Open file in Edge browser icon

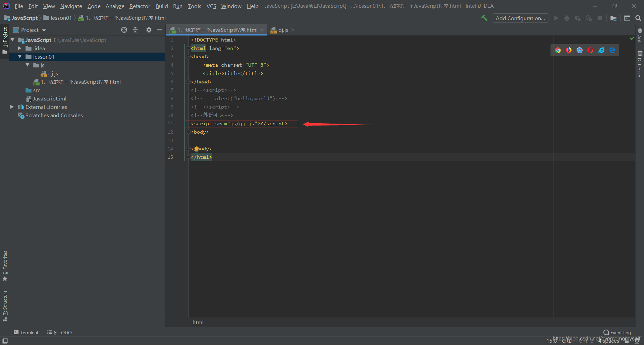tap(612, 50)
